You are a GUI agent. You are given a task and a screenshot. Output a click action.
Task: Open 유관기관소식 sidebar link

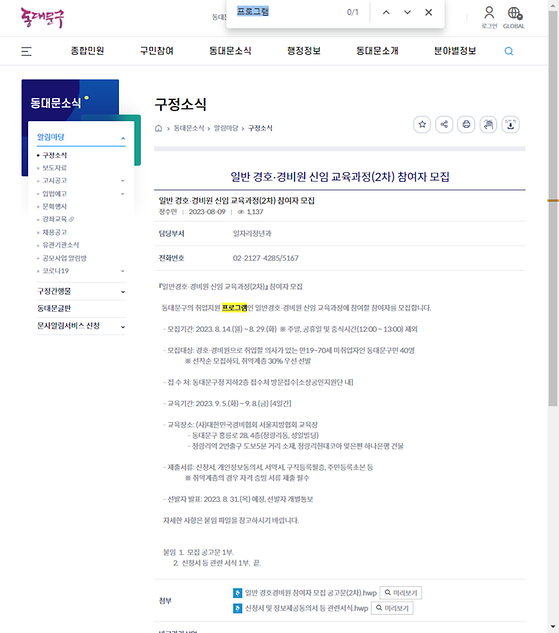(x=61, y=245)
